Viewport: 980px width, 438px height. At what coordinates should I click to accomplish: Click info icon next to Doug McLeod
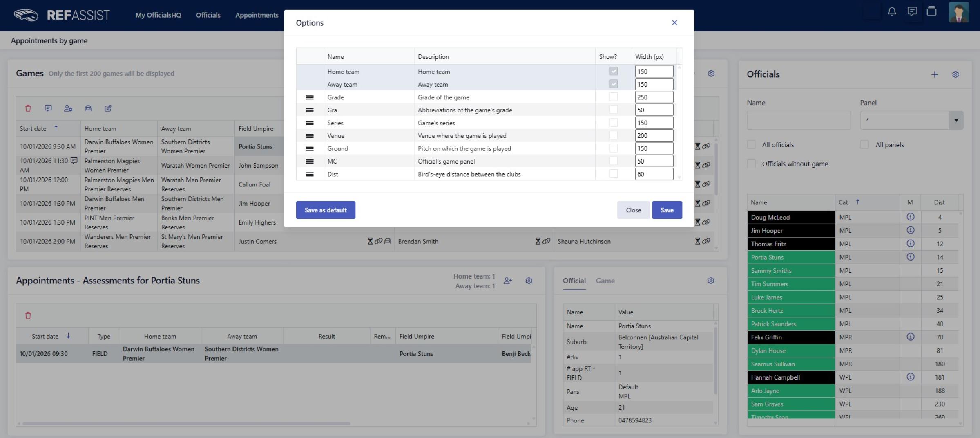910,217
